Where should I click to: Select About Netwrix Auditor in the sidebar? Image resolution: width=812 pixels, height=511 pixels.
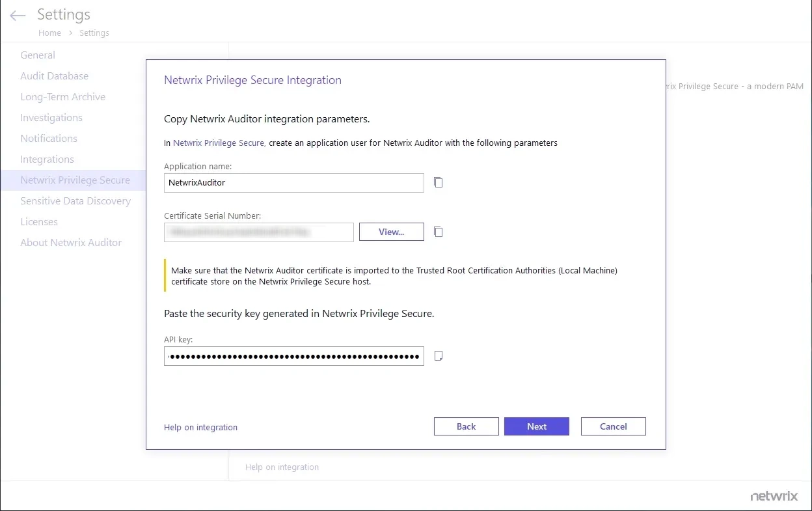click(x=71, y=242)
